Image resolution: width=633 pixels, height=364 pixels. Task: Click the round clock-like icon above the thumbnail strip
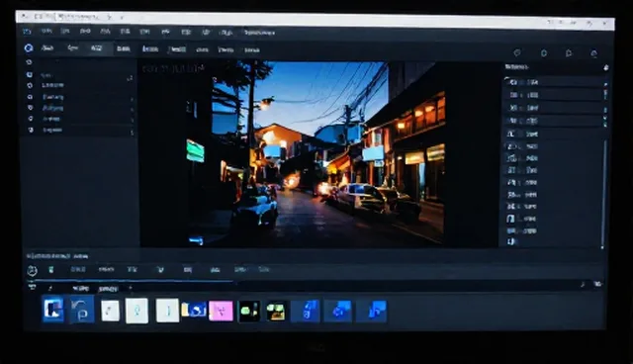point(32,270)
